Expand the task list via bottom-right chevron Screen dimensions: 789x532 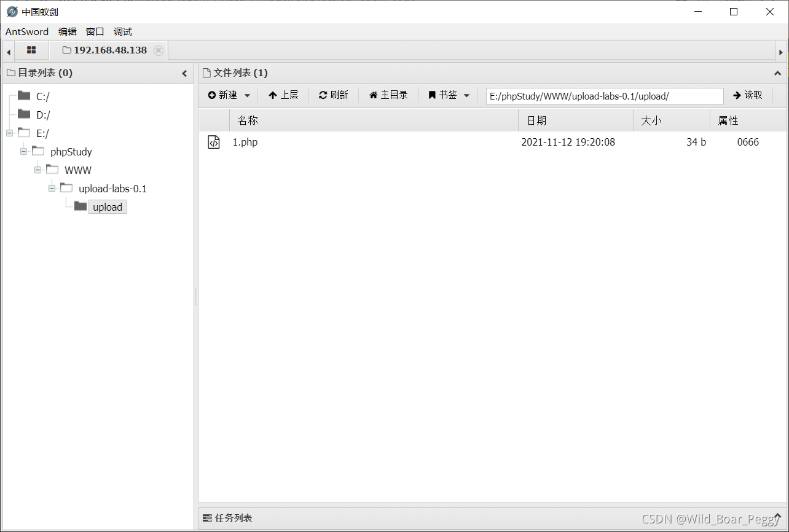pos(777,517)
